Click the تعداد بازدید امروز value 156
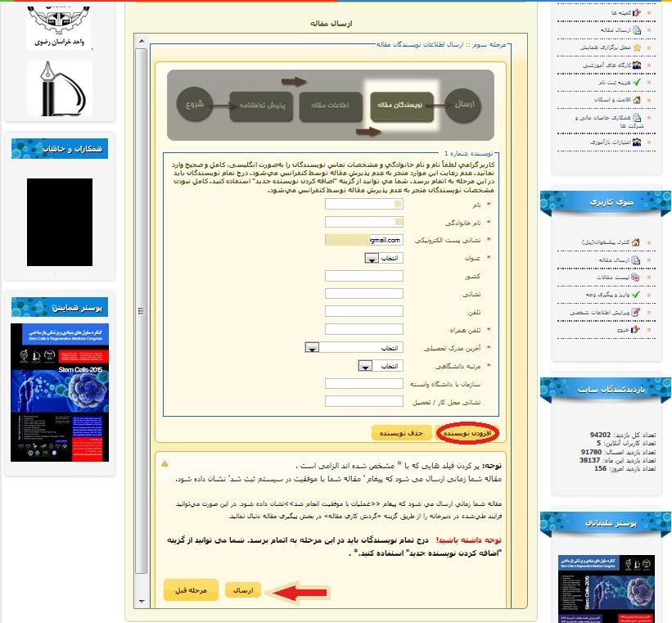The image size is (672, 623). 601,468
